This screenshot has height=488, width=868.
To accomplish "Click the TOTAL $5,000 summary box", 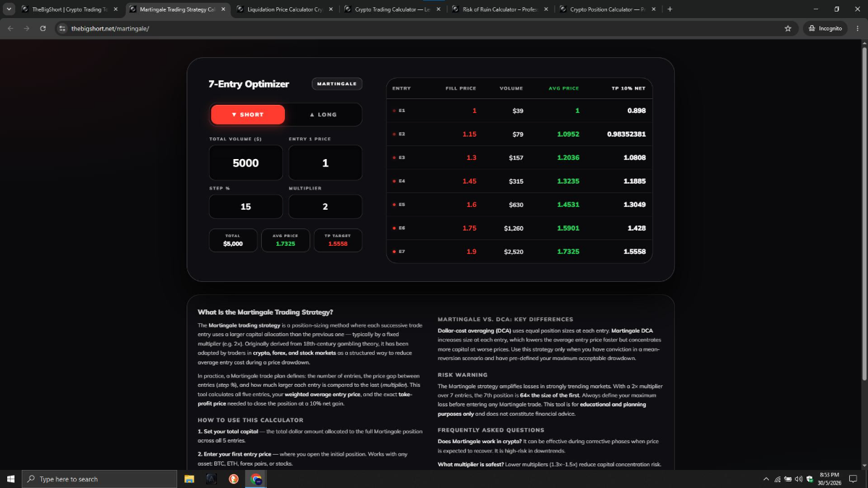I will pyautogui.click(x=233, y=240).
